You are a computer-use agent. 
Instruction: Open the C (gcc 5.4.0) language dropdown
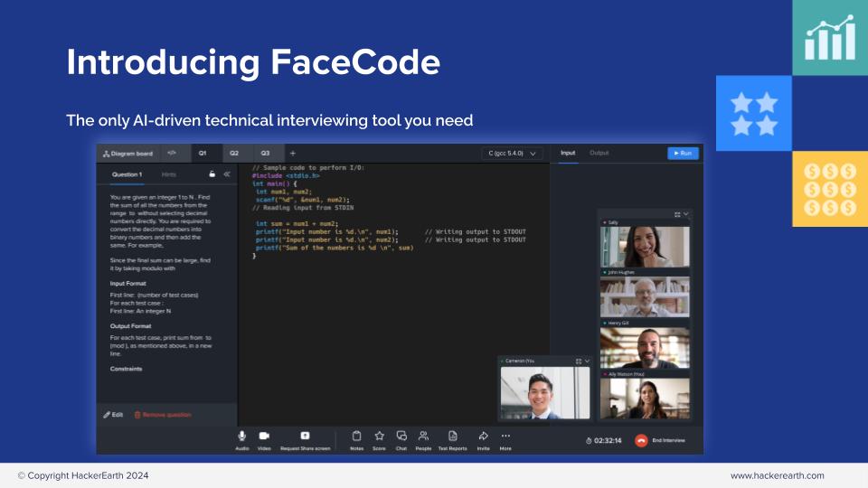[513, 154]
